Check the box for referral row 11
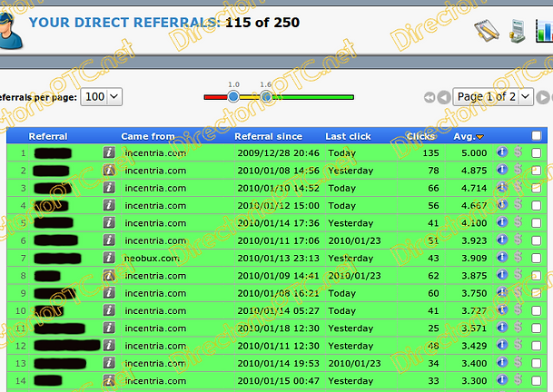 pos(537,328)
